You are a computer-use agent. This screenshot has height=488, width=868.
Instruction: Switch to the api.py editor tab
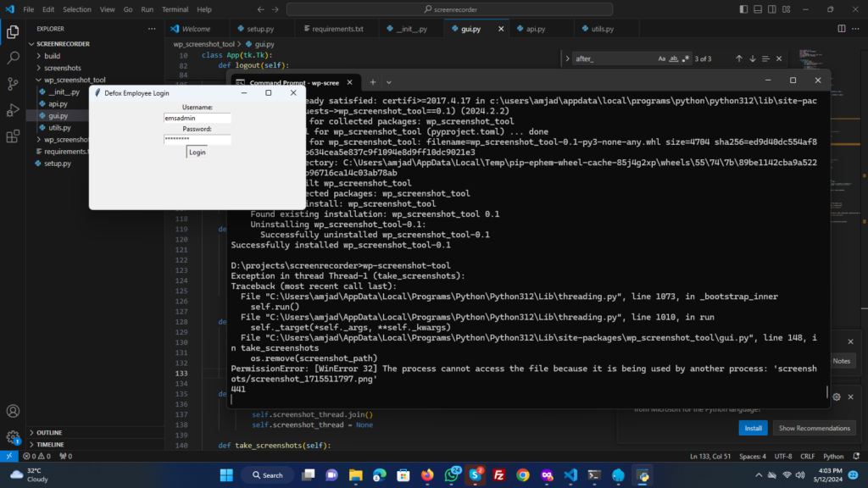(x=535, y=29)
